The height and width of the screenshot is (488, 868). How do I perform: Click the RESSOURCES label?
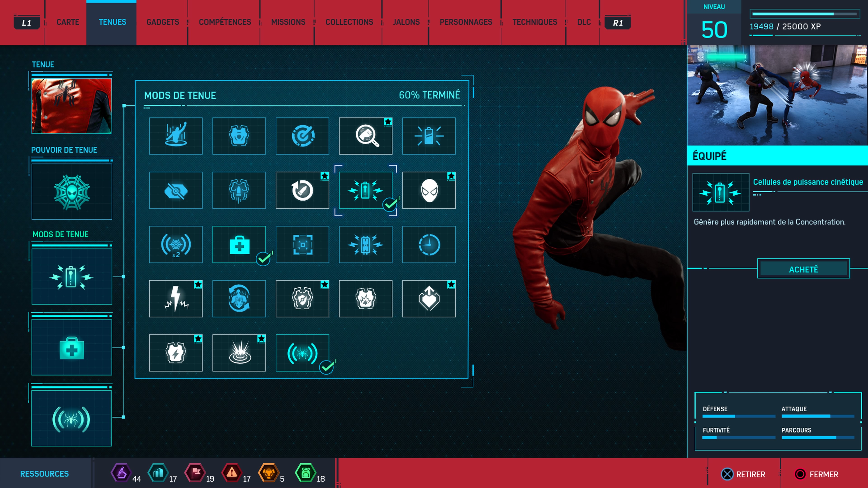(45, 474)
